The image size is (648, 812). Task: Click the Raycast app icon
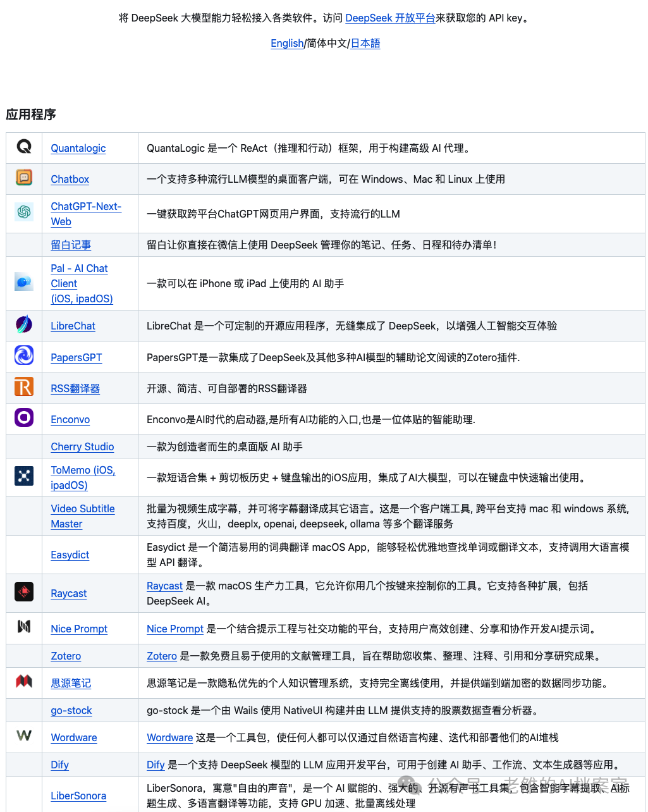tap(24, 591)
